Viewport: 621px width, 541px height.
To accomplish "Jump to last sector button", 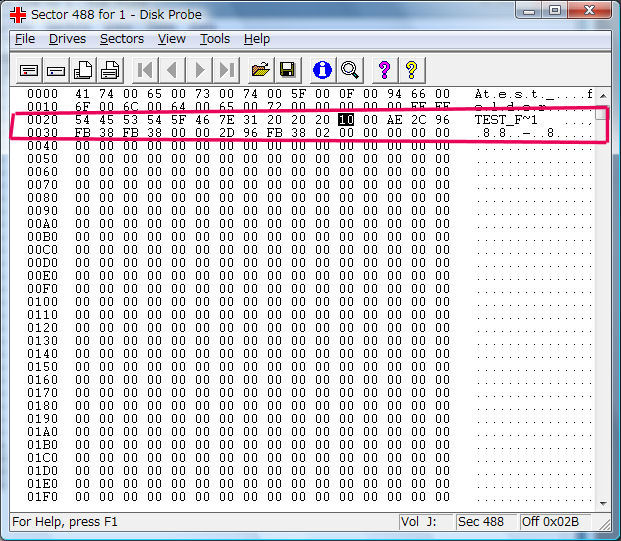I will [x=226, y=70].
